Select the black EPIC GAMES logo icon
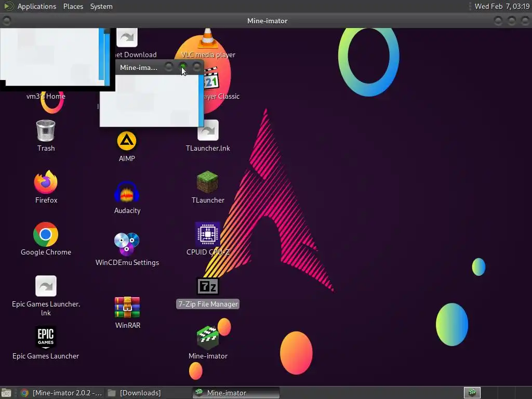 point(46,338)
